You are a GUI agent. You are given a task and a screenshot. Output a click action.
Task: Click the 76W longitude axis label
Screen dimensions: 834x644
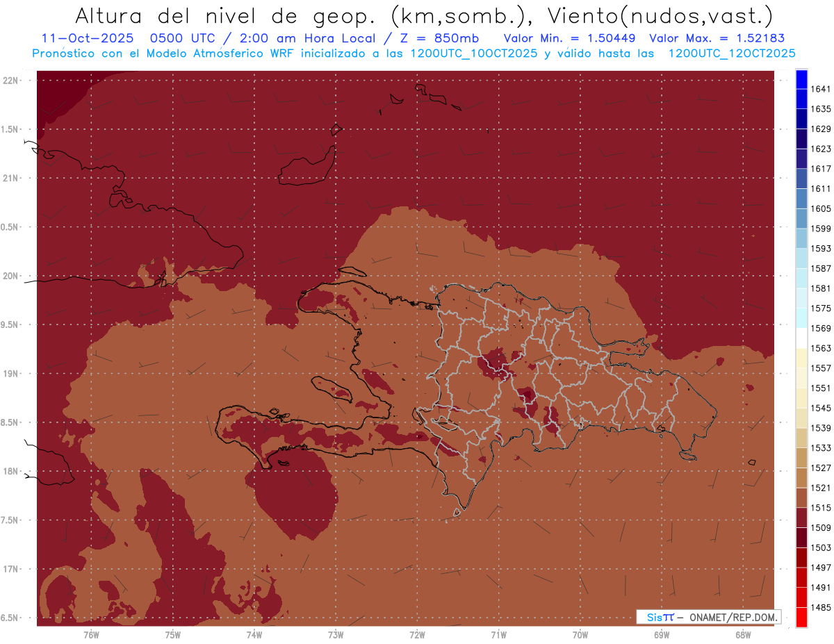coord(91,634)
